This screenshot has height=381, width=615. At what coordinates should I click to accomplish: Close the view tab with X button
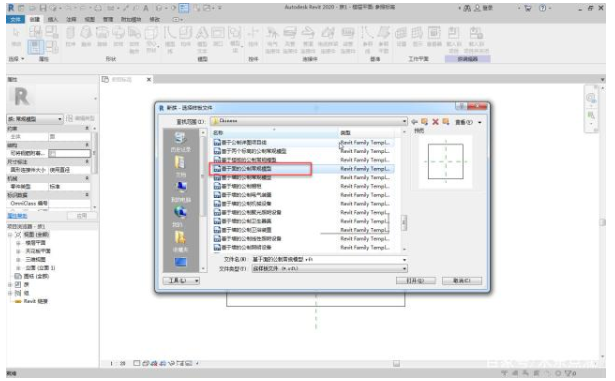[149, 80]
